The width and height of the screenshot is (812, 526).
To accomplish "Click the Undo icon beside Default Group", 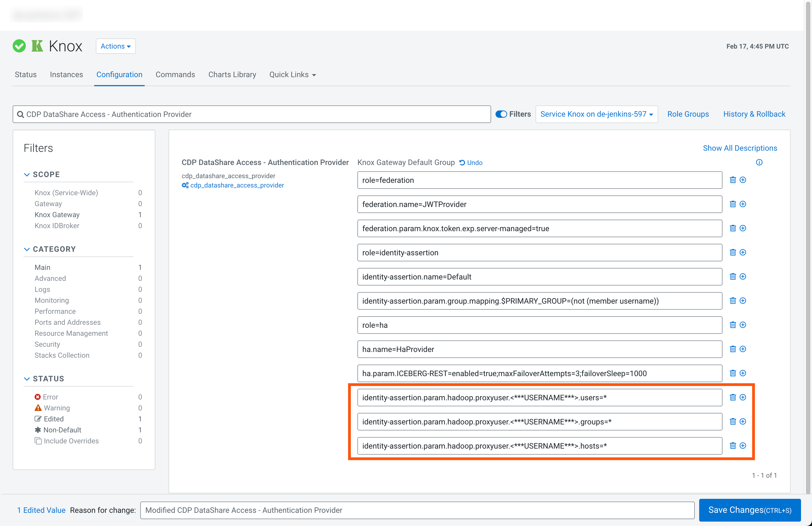I will point(462,163).
